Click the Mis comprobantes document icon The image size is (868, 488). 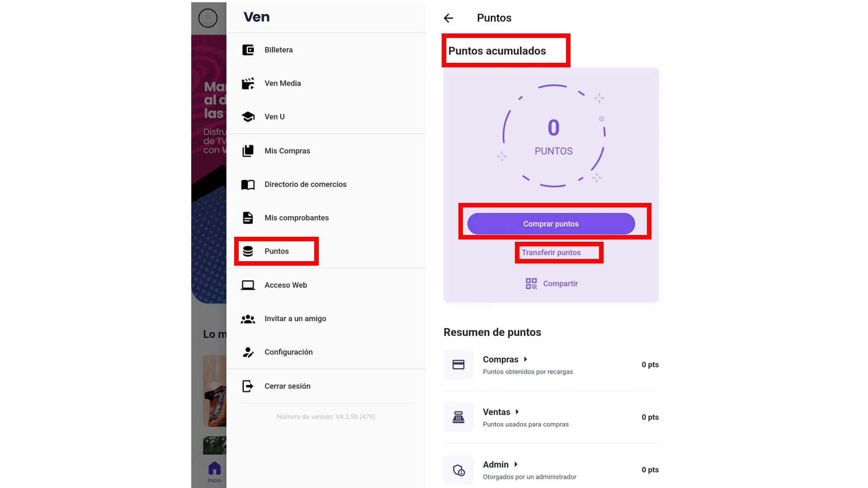pyautogui.click(x=248, y=217)
